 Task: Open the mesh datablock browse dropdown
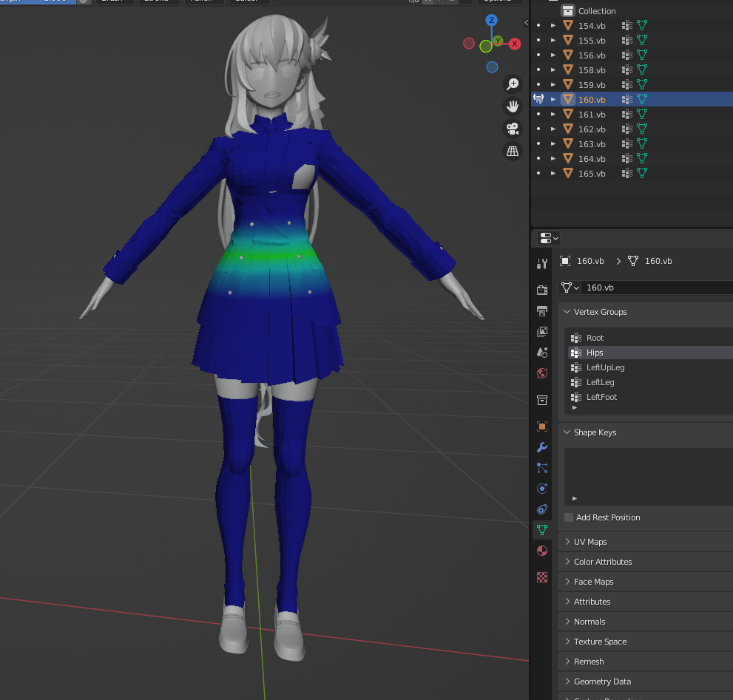[x=570, y=288]
